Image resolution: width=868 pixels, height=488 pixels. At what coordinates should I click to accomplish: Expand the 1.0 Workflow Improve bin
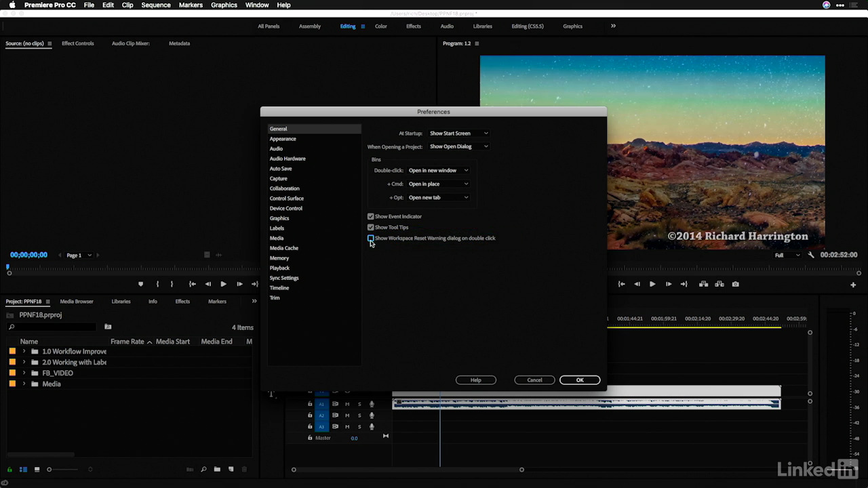(24, 351)
